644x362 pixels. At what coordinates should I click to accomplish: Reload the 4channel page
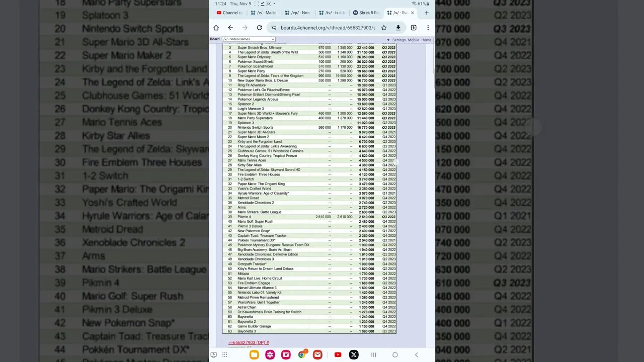point(259,28)
